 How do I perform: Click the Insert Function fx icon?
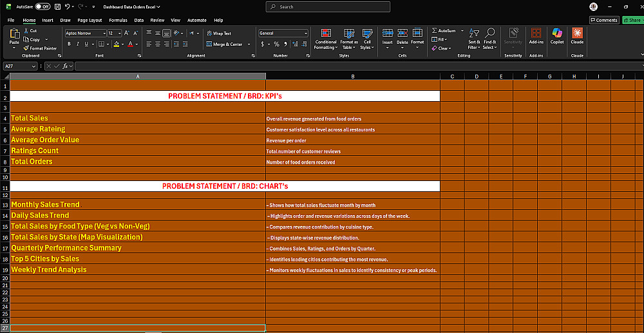click(65, 66)
